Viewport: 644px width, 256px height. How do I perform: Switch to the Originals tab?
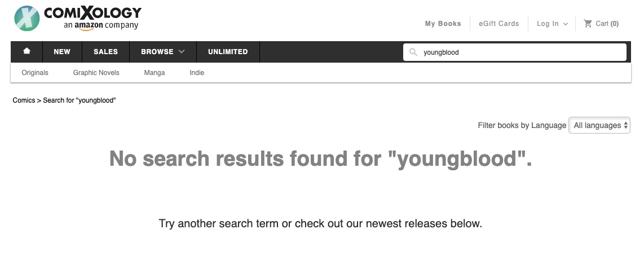(x=35, y=73)
